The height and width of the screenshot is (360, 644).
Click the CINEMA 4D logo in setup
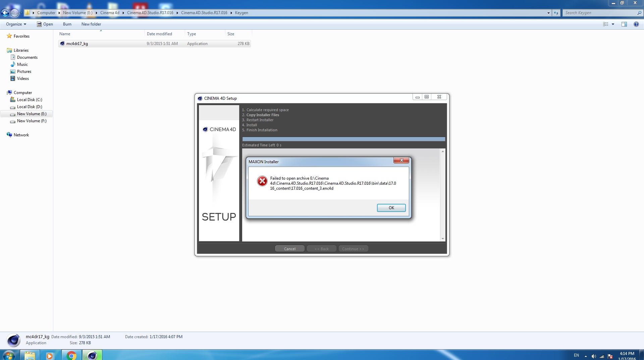click(219, 129)
